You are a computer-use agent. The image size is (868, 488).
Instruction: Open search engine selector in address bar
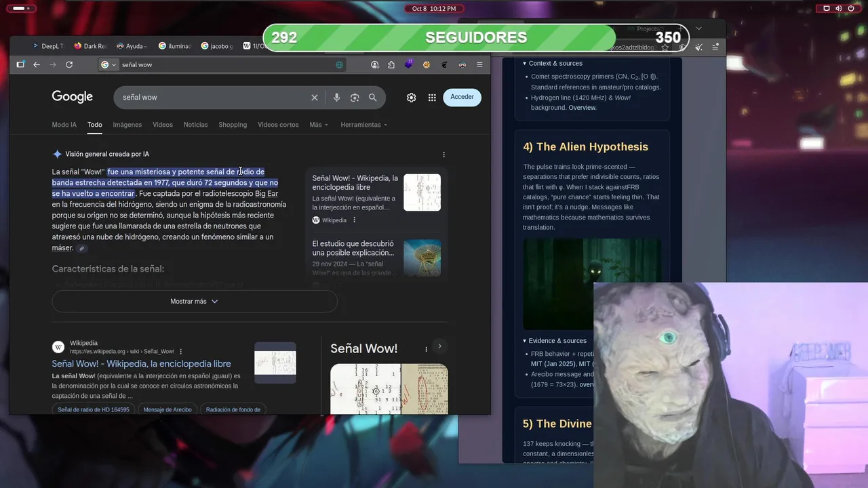(108, 64)
